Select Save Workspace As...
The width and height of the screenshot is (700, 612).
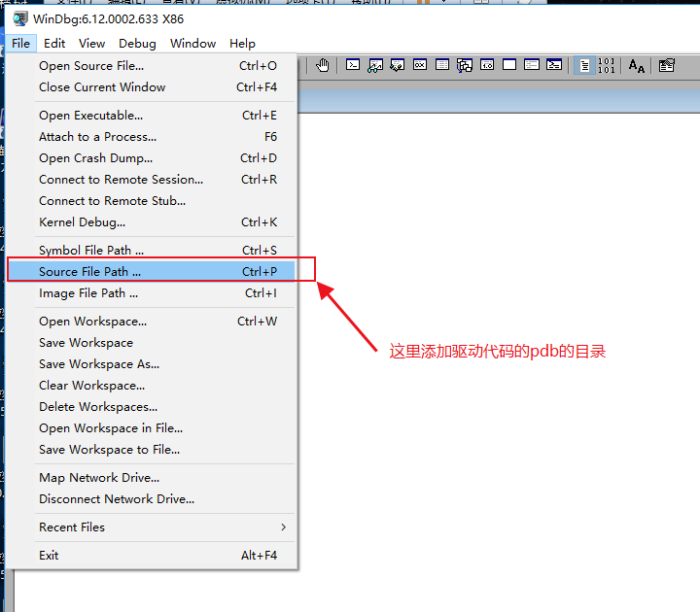tap(152, 364)
